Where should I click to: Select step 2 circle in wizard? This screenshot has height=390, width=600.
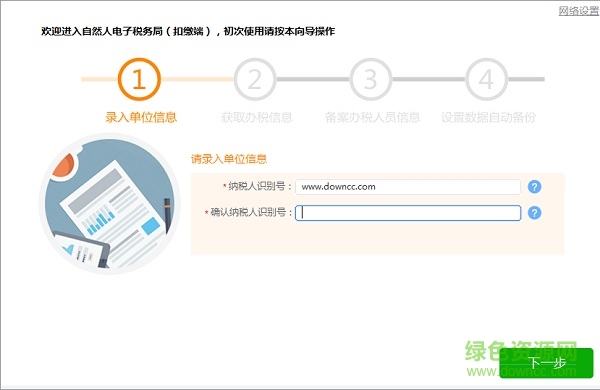255,79
